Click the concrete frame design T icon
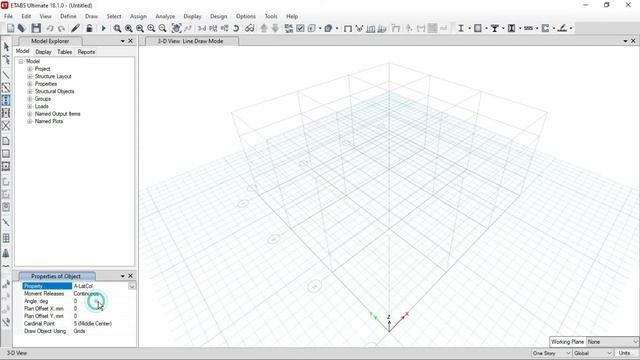Screen dimensions: 640x360 (x=495, y=28)
